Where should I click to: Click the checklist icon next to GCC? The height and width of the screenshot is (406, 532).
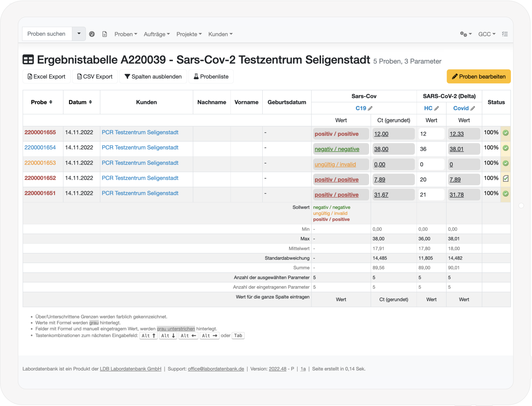tap(505, 34)
